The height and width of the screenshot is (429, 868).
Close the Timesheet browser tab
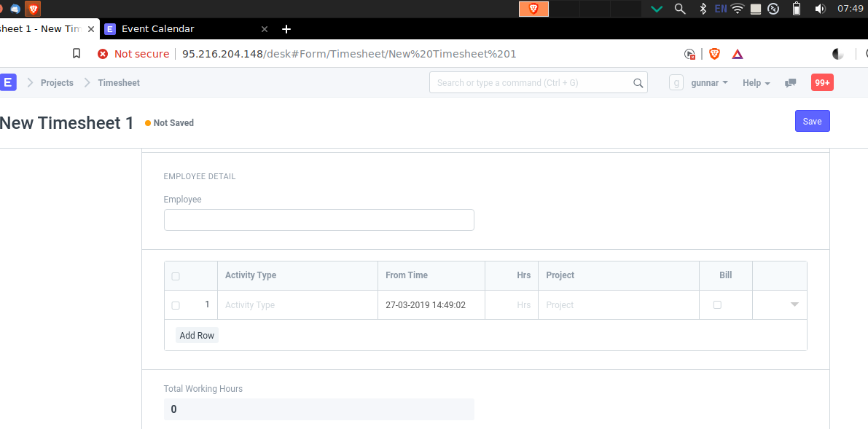point(91,29)
